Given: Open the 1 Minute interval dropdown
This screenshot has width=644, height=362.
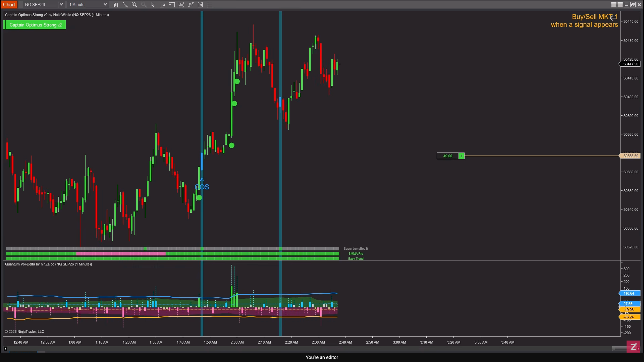Looking at the screenshot, I should coord(88,5).
